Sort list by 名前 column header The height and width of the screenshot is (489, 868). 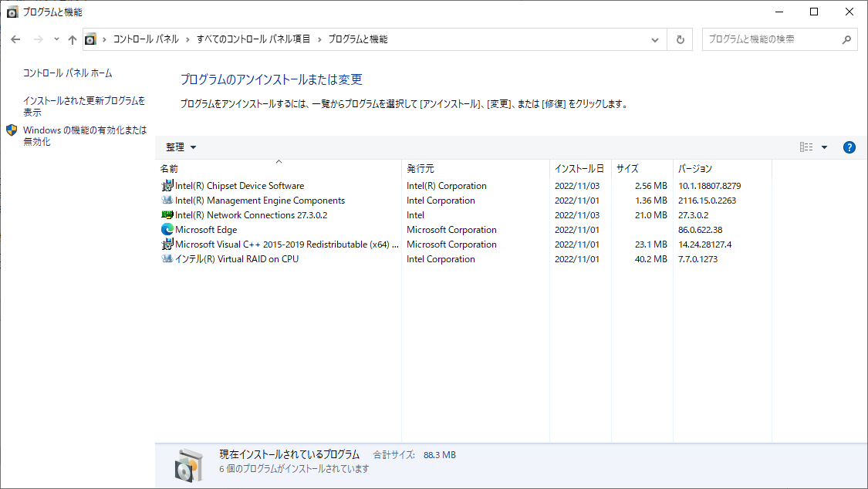tap(170, 169)
